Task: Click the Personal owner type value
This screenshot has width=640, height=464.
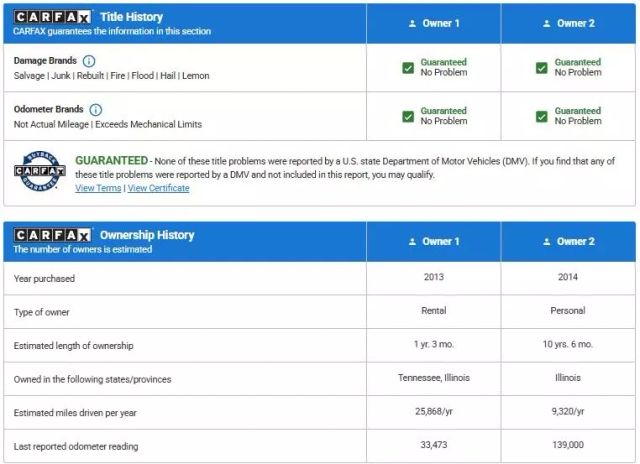Action: 568,311
